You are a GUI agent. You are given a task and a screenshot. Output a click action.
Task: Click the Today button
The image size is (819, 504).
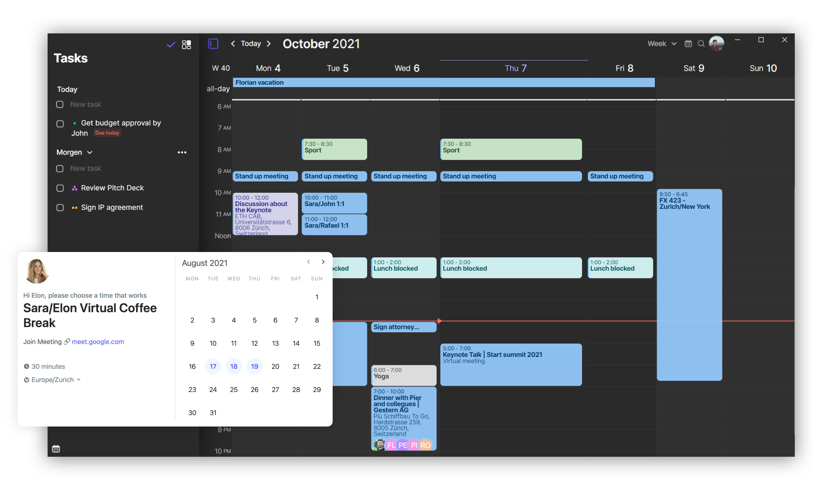coord(250,43)
